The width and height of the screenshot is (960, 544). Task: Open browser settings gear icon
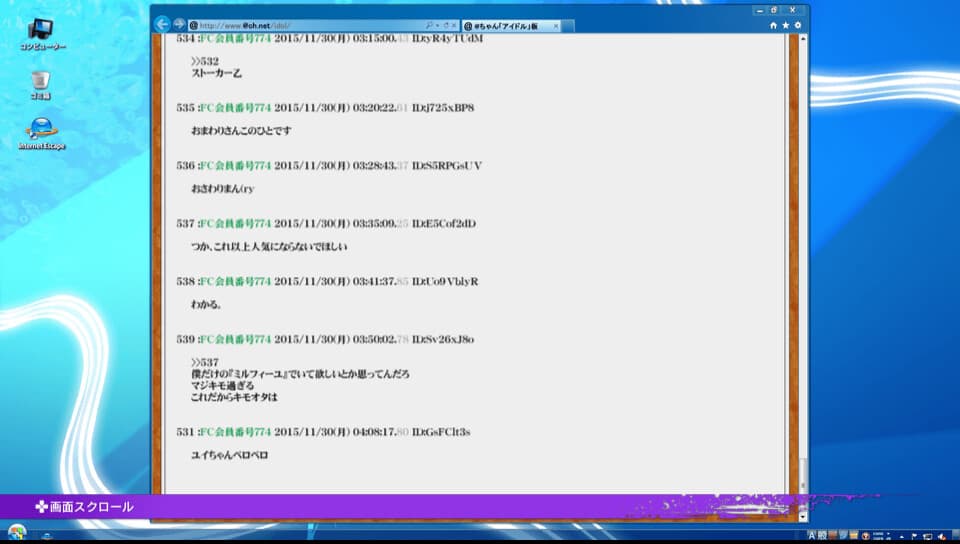coord(798,26)
